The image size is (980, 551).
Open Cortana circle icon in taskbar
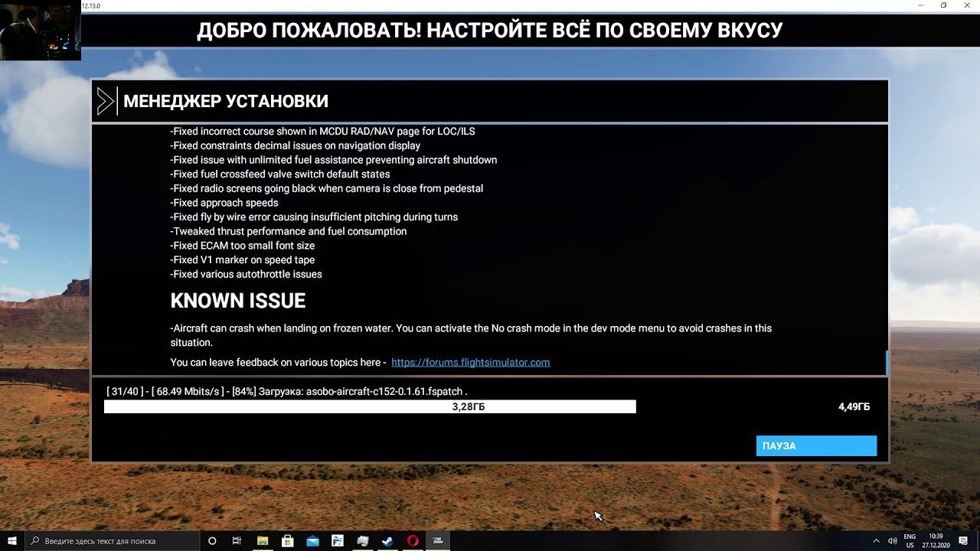212,541
